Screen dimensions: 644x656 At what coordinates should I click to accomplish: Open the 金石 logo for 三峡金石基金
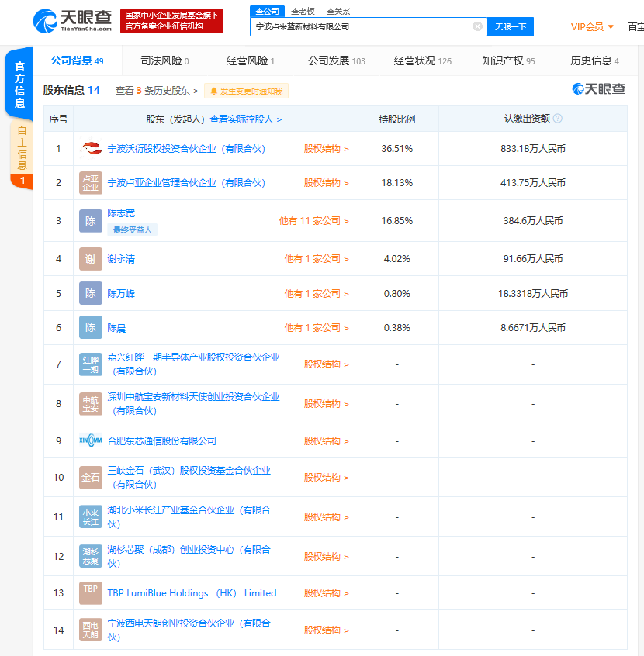pos(90,478)
